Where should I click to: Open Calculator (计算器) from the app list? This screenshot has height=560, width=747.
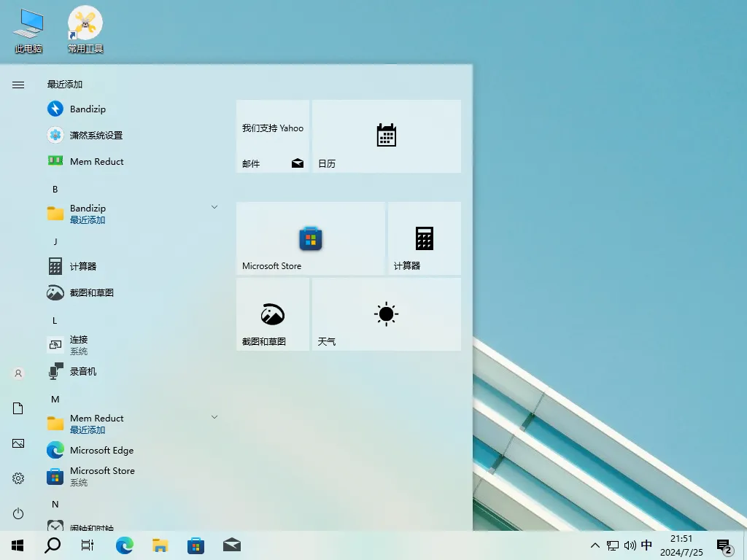[84, 266]
